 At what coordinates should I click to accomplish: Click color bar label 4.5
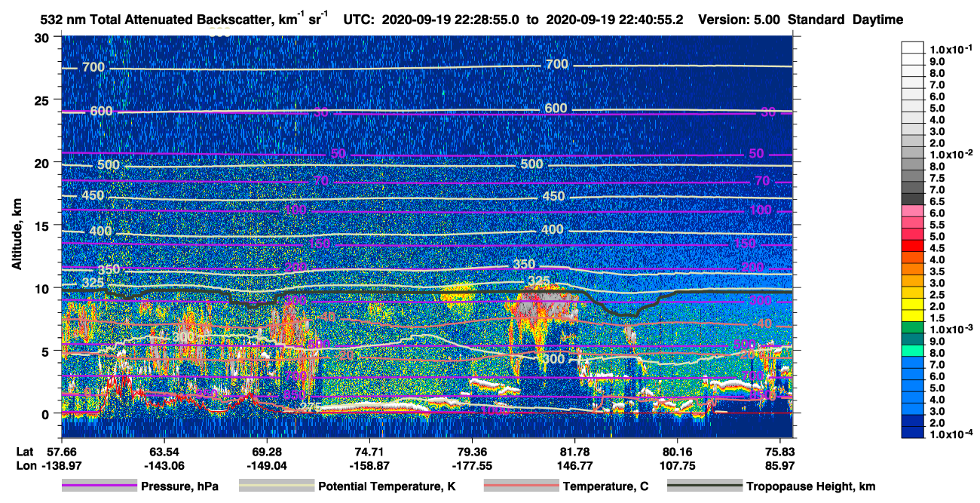937,248
